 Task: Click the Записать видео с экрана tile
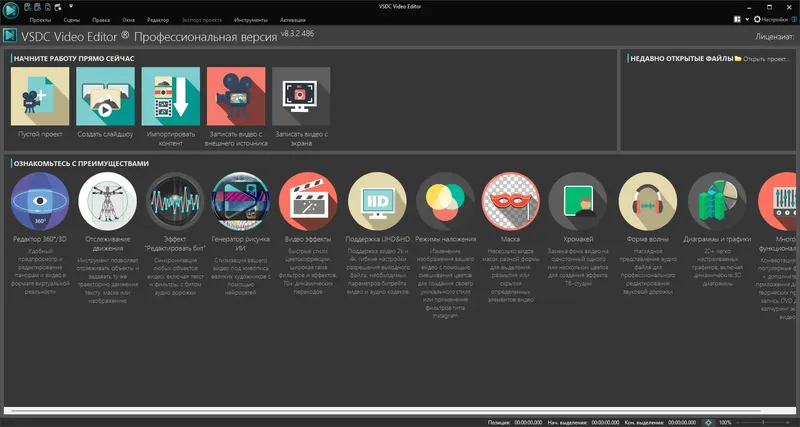pos(301,96)
